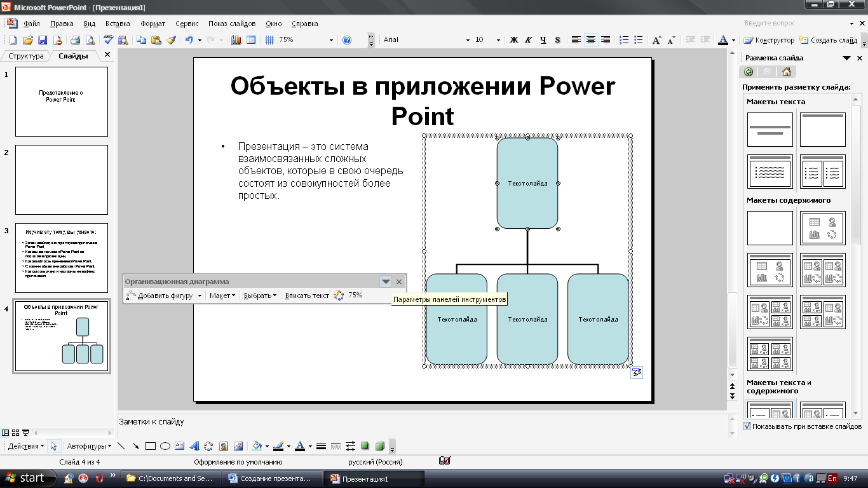Open a file with the Open folder icon

(28, 39)
